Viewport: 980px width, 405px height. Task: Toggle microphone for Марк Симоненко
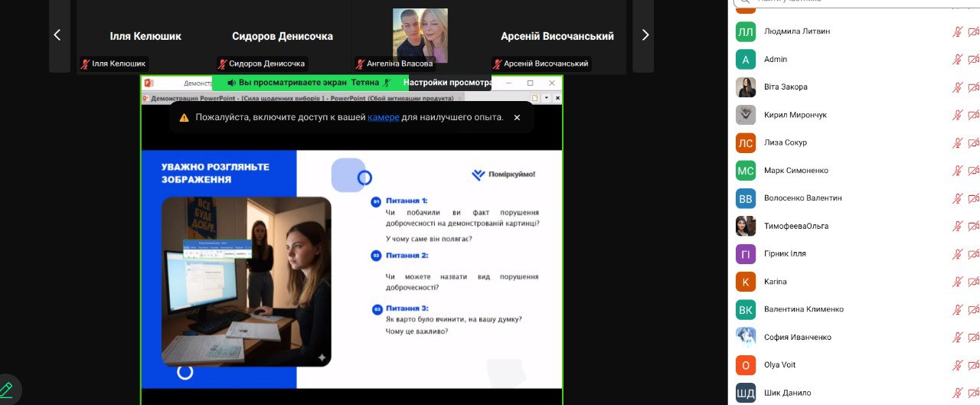click(957, 171)
